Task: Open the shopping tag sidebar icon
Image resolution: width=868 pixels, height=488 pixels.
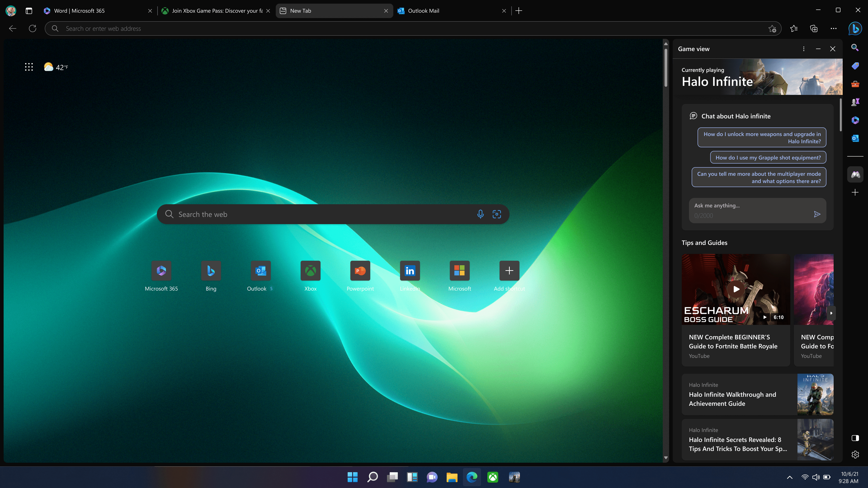Action: point(855,66)
